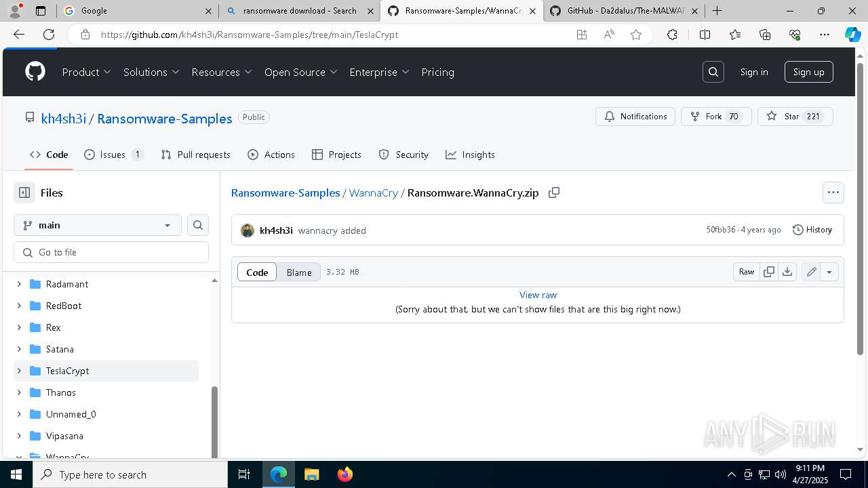The image size is (868, 488).
Task: Toggle Edge split screen icon
Action: point(705,35)
